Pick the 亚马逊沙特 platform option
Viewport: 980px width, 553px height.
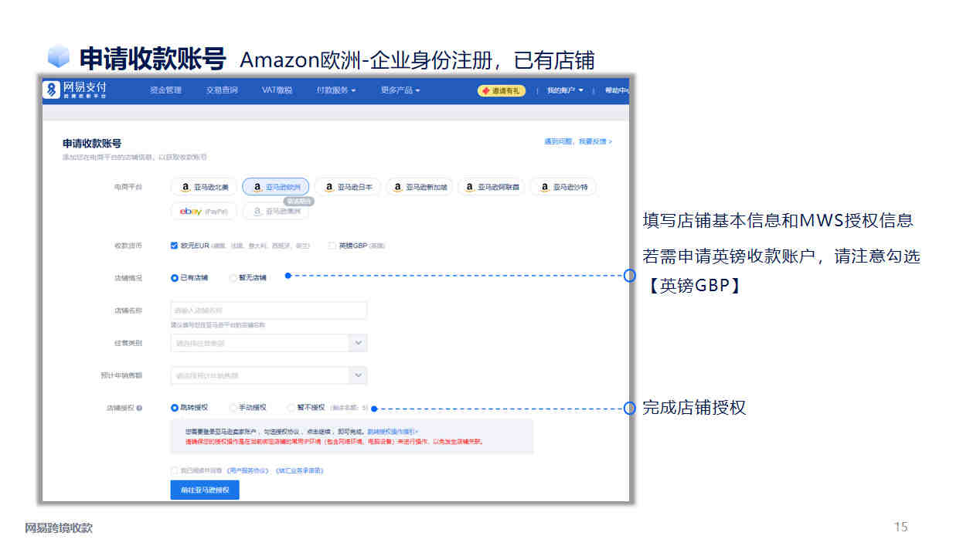click(563, 187)
